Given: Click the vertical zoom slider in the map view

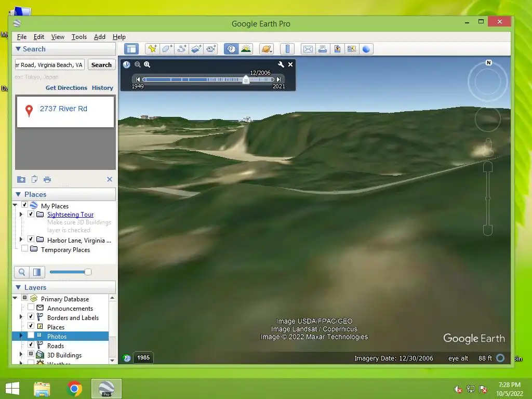Looking at the screenshot, I should (487, 198).
